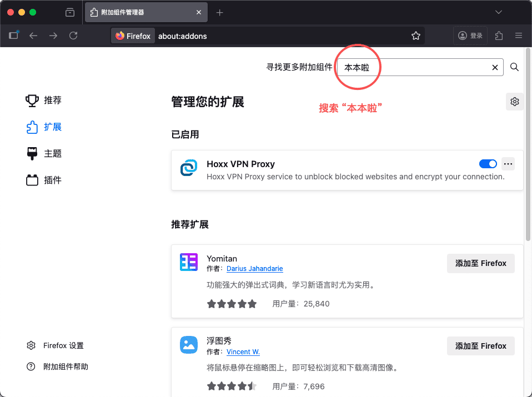Viewport: 532px width, 397px height.
Task: Open the gear tools menu for extensions
Action: tap(514, 102)
